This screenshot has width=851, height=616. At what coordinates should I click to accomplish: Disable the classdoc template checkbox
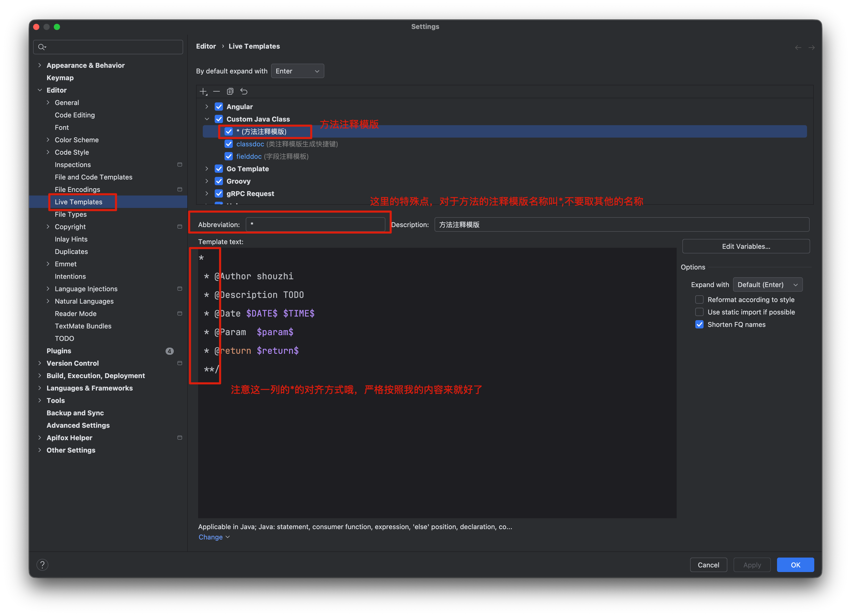228,144
